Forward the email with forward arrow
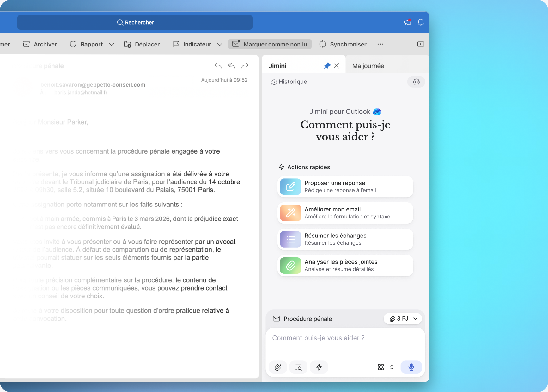 click(x=245, y=66)
